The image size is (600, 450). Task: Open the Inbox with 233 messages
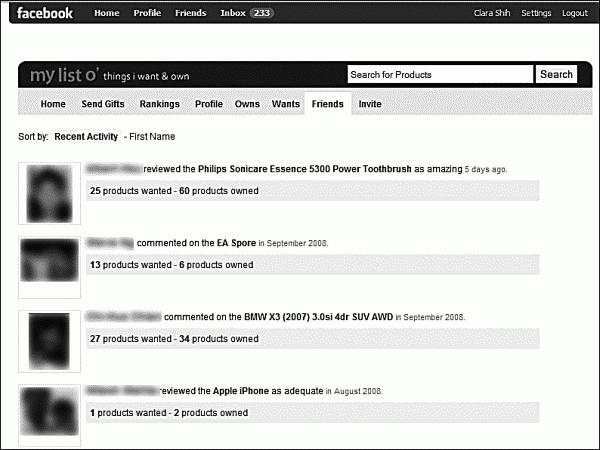[x=245, y=13]
